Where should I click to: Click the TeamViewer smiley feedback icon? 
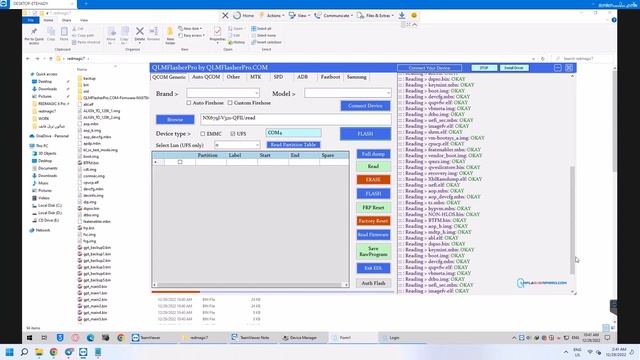[414, 16]
